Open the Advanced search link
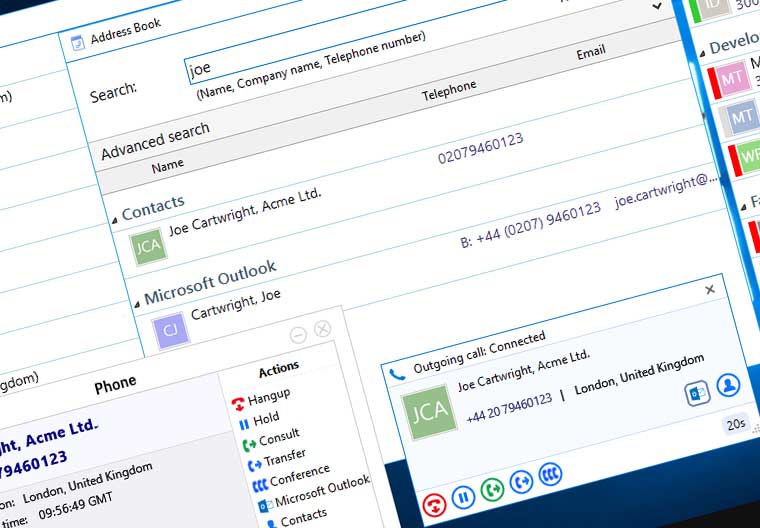This screenshot has height=528, width=760. [x=155, y=141]
